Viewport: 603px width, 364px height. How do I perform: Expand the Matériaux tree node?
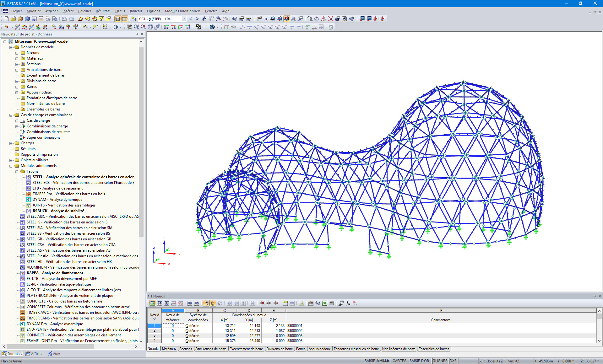tap(17, 58)
